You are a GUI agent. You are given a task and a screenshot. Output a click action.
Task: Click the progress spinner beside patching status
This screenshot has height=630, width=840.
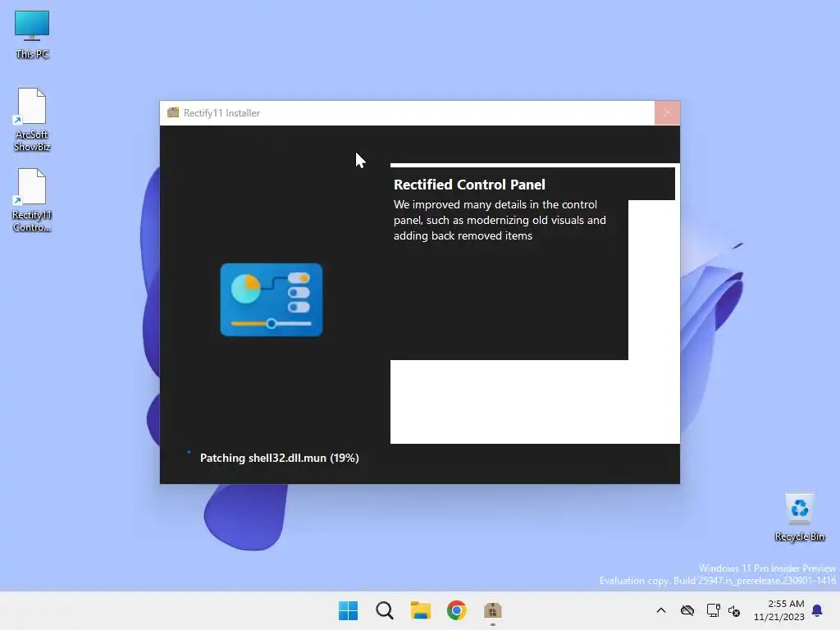coord(189,453)
